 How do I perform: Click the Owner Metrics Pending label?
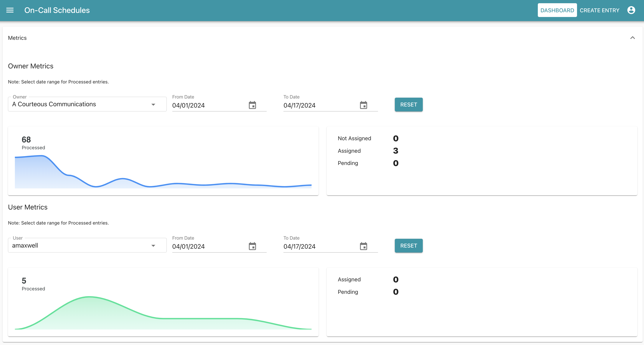tap(348, 163)
